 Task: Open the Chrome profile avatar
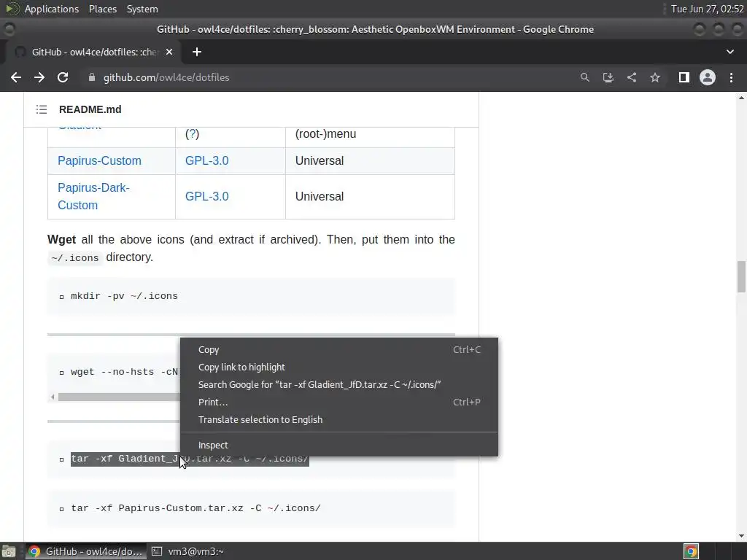click(708, 77)
